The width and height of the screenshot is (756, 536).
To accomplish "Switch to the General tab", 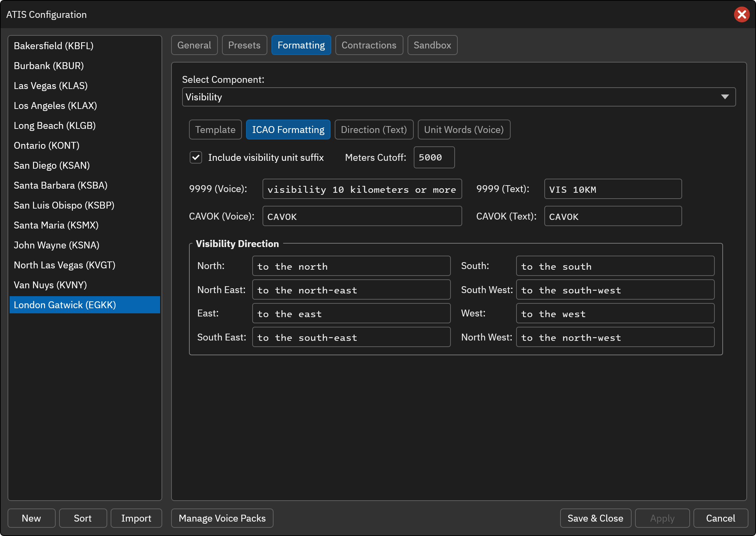I will [x=194, y=45].
